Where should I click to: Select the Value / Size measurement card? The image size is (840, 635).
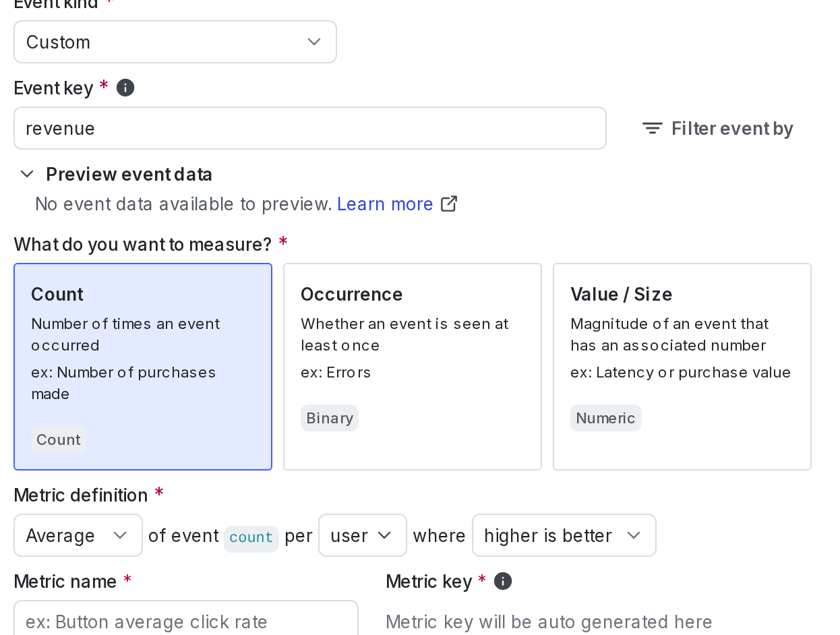682,366
